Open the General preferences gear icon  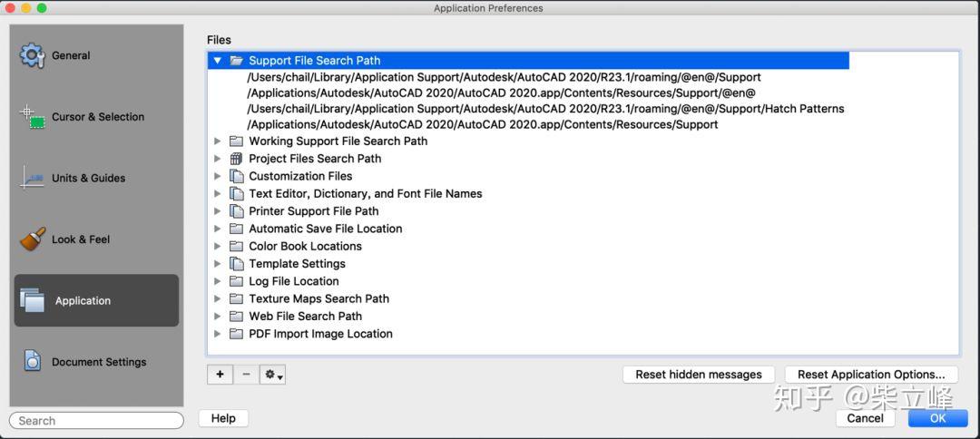coord(32,55)
